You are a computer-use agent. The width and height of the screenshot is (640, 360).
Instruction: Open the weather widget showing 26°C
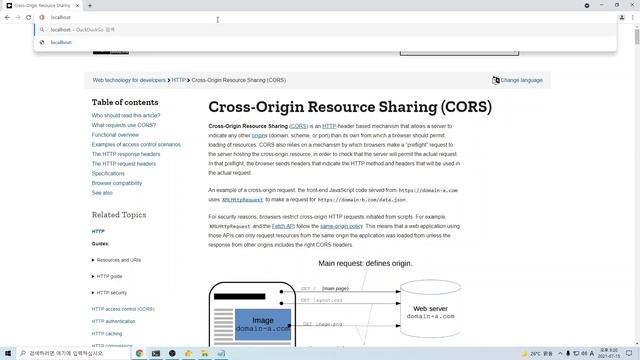pyautogui.click(x=538, y=353)
